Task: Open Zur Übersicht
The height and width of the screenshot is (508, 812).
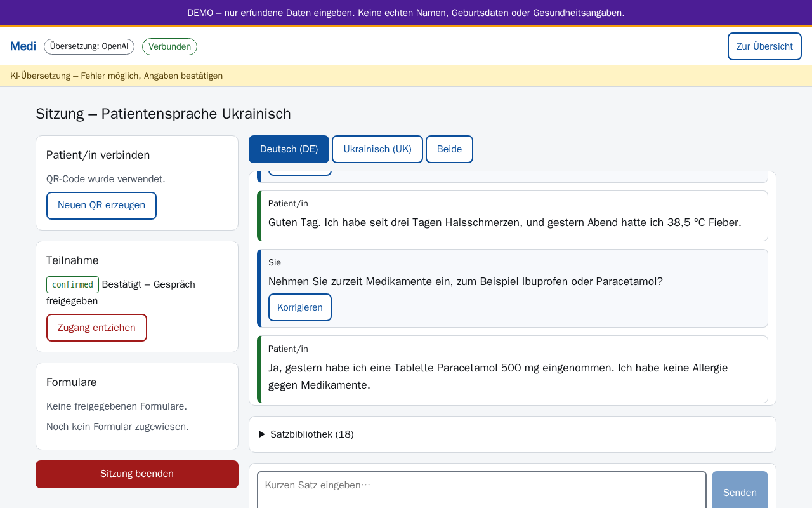Action: pos(764,46)
